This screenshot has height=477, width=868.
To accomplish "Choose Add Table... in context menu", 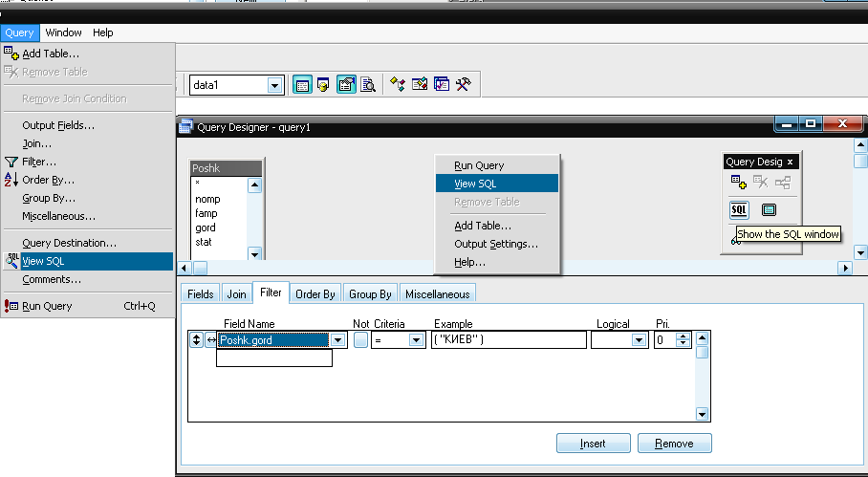I will point(496,226).
